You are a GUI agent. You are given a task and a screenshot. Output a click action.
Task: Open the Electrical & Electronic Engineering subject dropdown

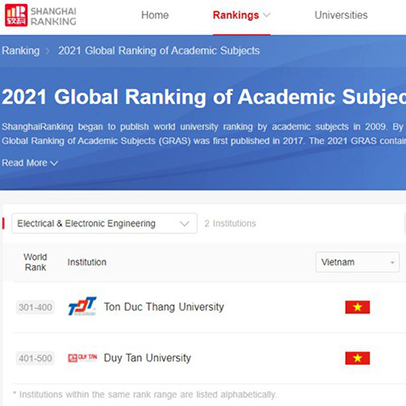(104, 223)
